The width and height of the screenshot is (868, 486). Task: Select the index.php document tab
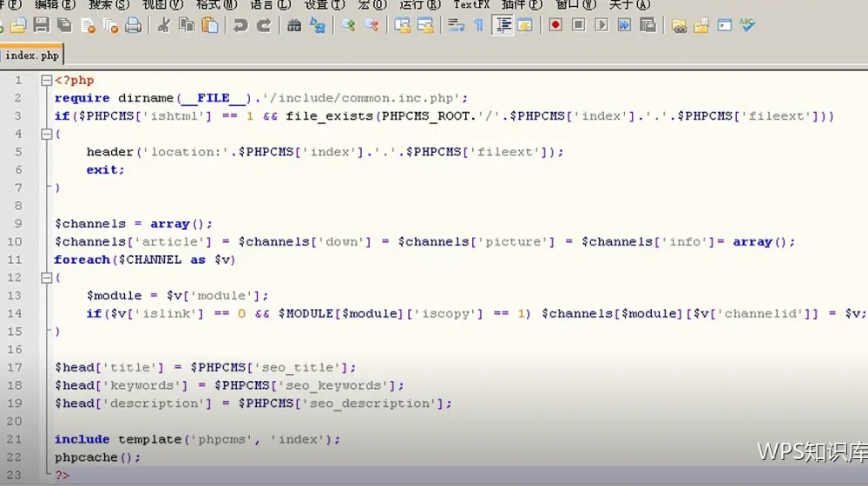tap(31, 56)
